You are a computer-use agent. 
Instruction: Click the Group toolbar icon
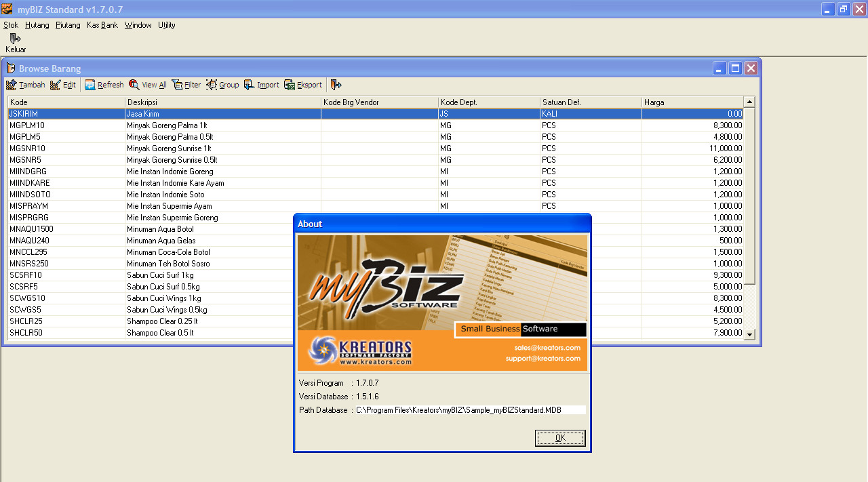pos(212,85)
